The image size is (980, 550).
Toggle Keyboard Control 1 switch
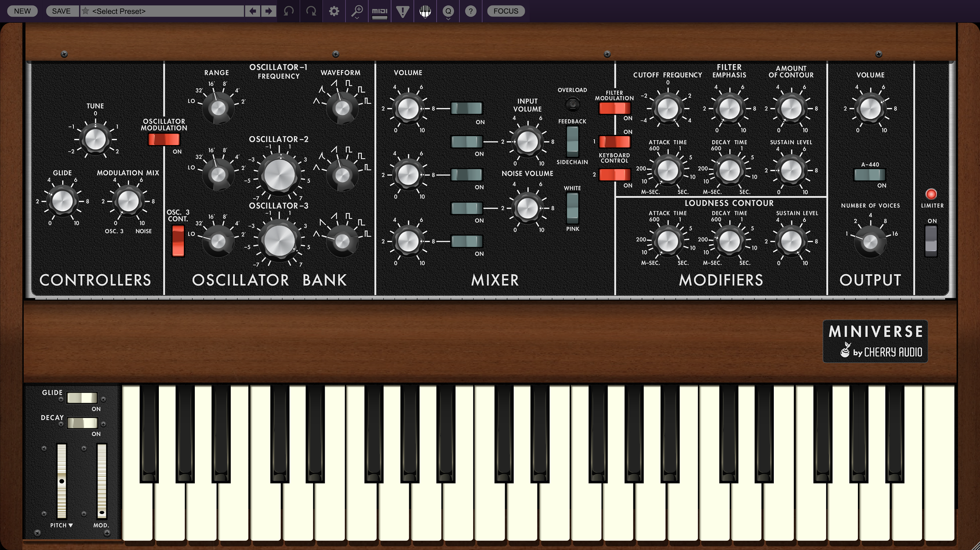(x=615, y=141)
